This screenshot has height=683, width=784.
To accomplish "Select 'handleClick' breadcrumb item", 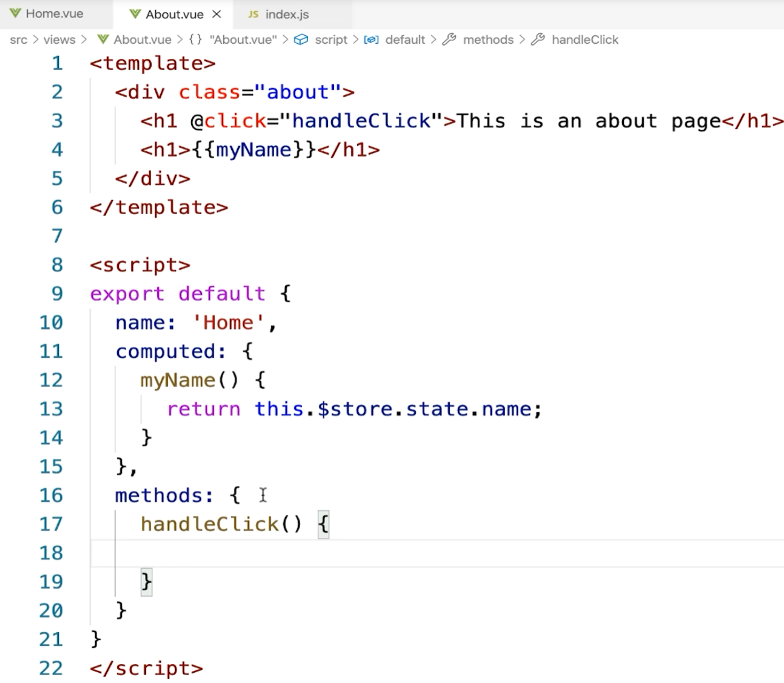I will (x=585, y=40).
